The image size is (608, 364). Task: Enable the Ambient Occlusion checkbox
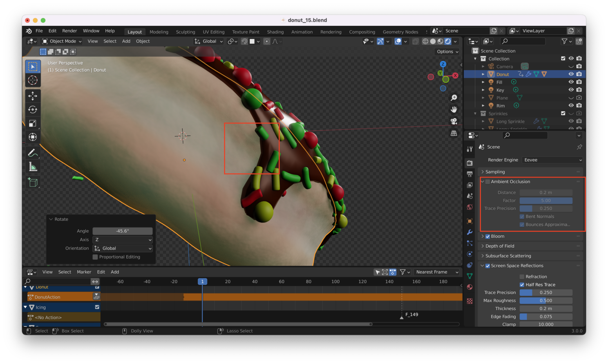[488, 182]
